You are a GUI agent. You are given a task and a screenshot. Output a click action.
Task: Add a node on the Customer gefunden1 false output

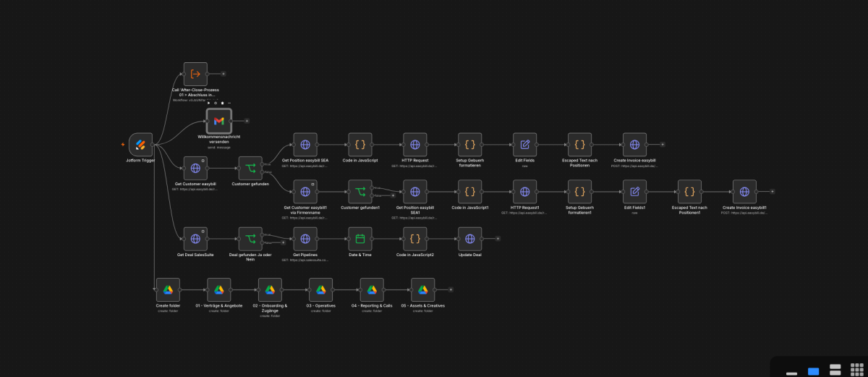tap(393, 195)
